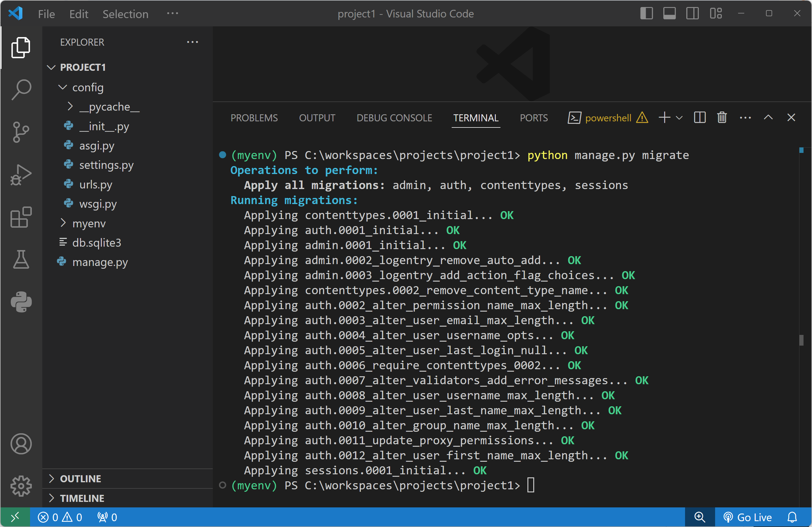Open settings.py from the explorer
Screen dimensions: 812x527
106,165
